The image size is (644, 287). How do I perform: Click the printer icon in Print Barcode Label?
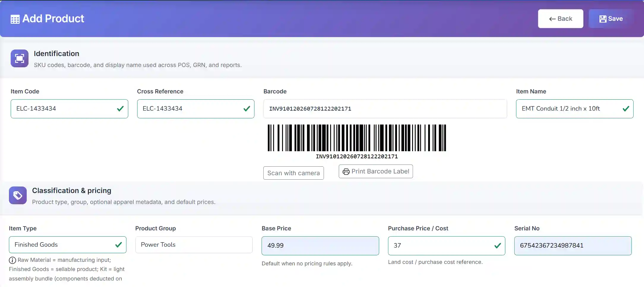(346, 172)
